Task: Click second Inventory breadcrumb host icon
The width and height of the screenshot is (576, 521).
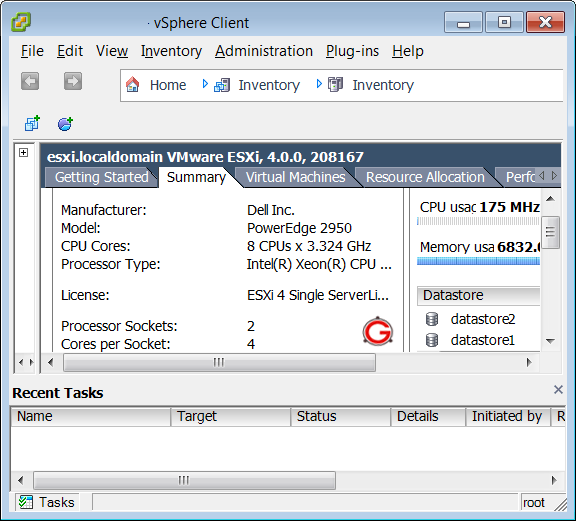Action: [335, 85]
